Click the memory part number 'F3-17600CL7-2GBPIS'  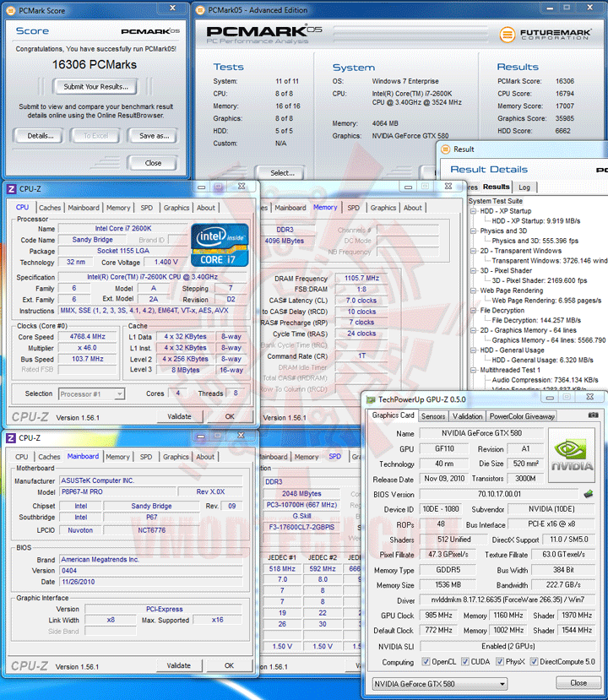point(301,527)
